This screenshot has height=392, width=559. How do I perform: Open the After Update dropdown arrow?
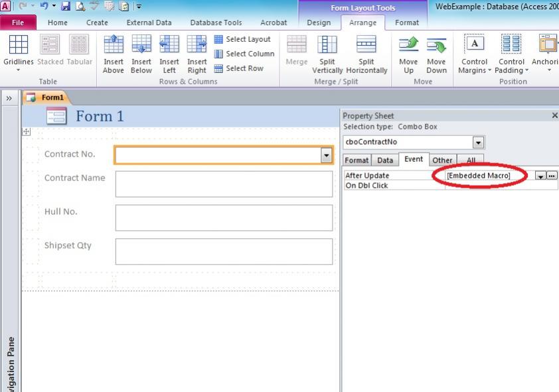[540, 176]
